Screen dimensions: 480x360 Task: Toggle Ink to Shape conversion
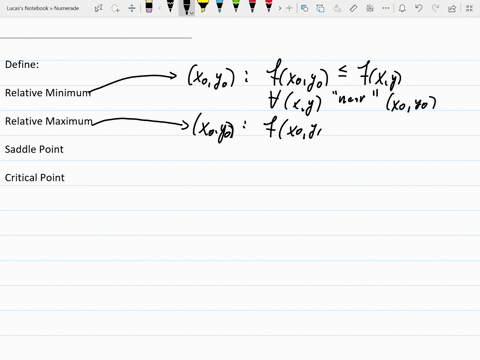coord(320,8)
